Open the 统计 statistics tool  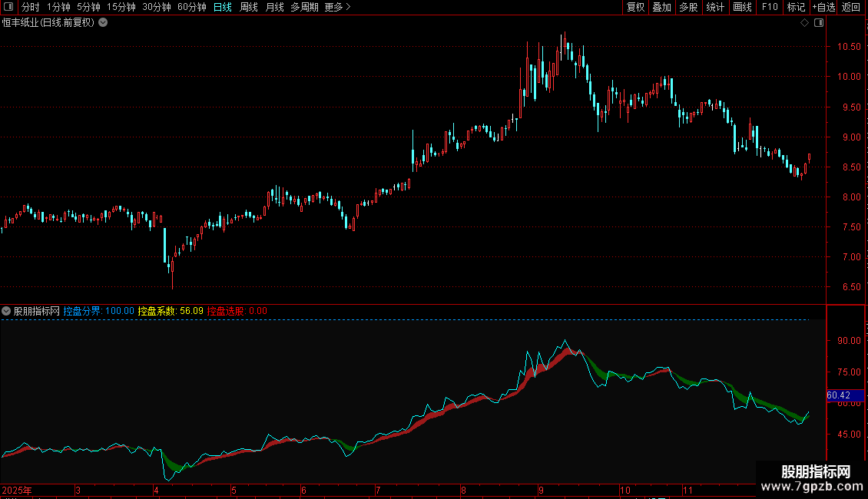tap(715, 7)
